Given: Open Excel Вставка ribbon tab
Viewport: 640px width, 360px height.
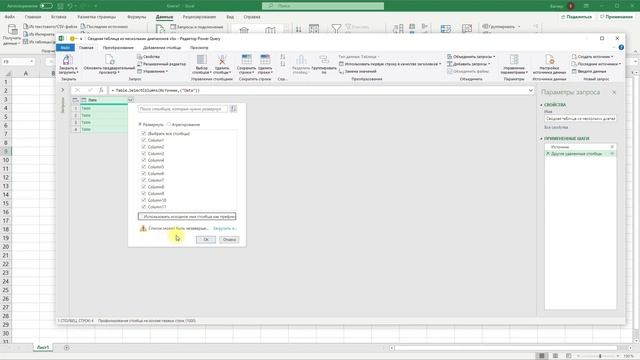Looking at the screenshot, I should (x=59, y=17).
